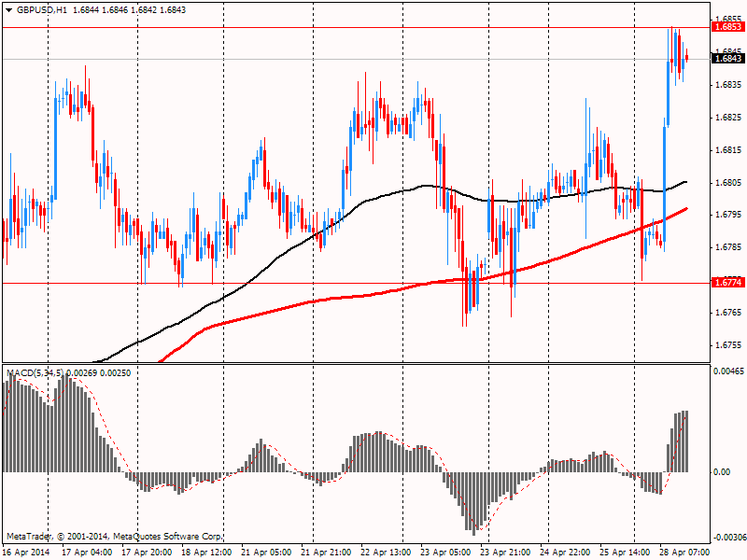Image resolution: width=747 pixels, height=560 pixels.
Task: Click the 23 Apr 05:00 time label
Action: click(x=446, y=553)
